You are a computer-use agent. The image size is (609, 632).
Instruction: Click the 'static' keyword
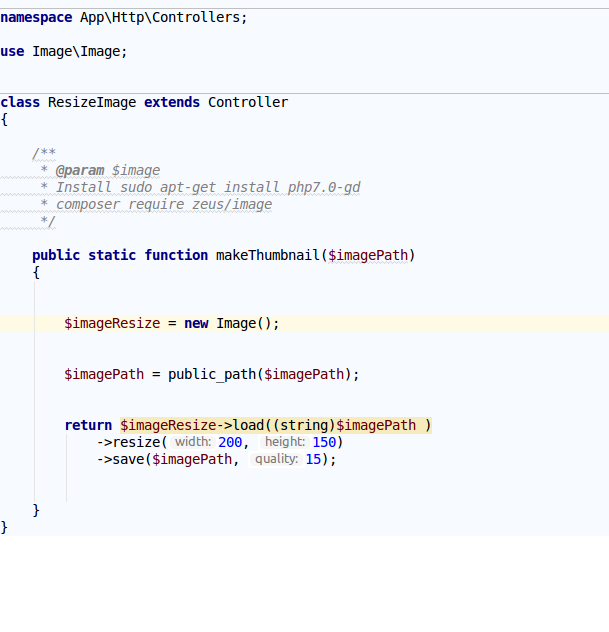[x=112, y=255]
